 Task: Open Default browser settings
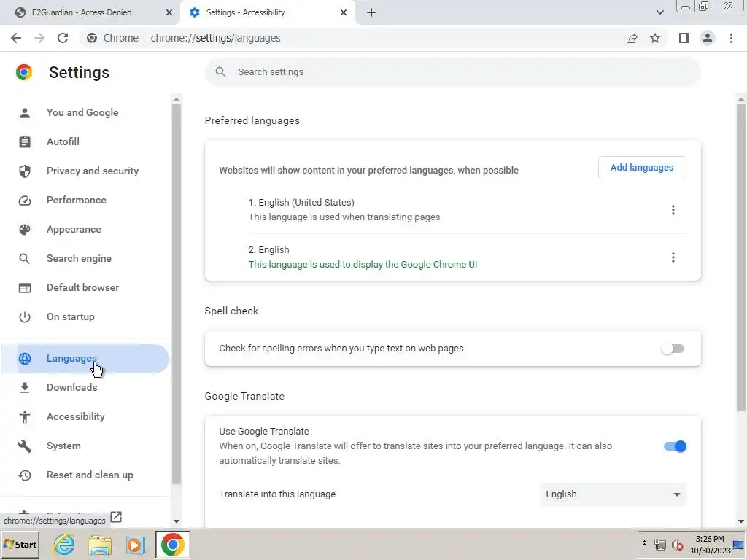83,287
